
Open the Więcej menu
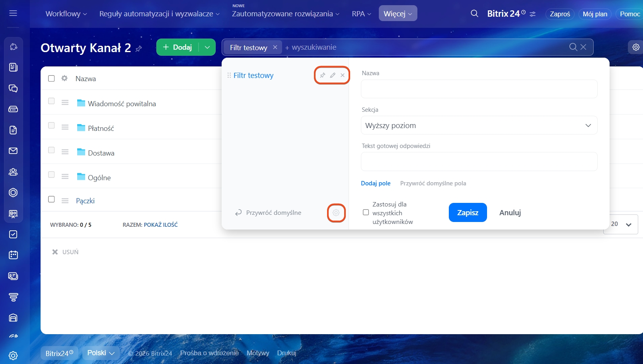coord(398,14)
